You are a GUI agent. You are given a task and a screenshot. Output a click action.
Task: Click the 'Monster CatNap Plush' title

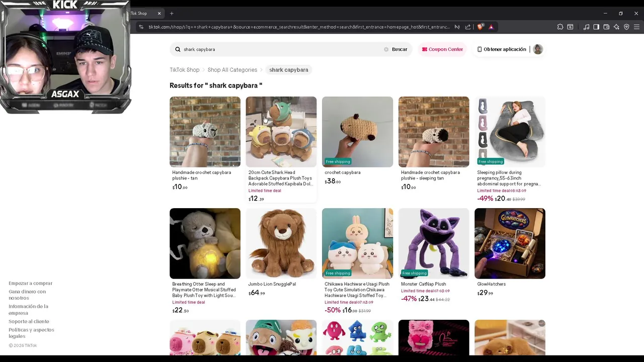[x=424, y=284]
